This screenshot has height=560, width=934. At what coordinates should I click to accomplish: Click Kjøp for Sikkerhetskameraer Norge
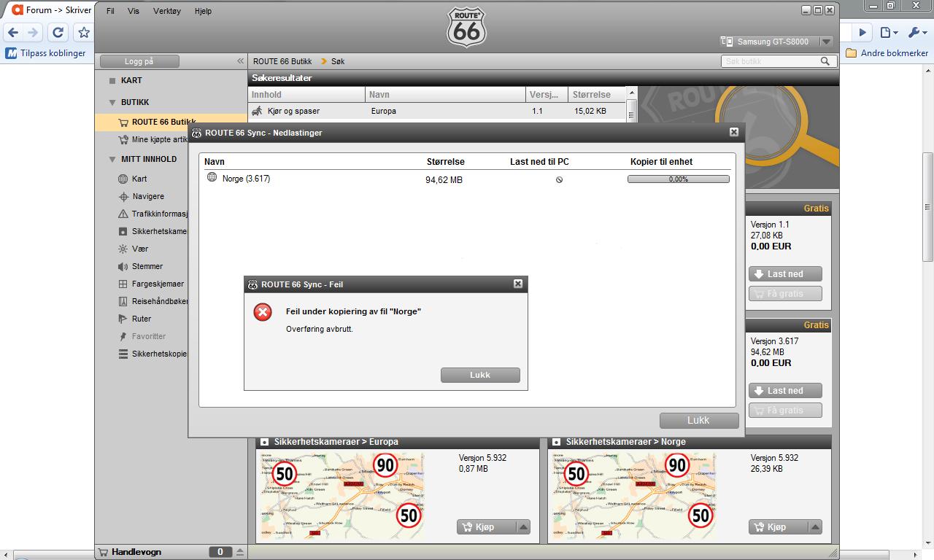[x=778, y=526]
